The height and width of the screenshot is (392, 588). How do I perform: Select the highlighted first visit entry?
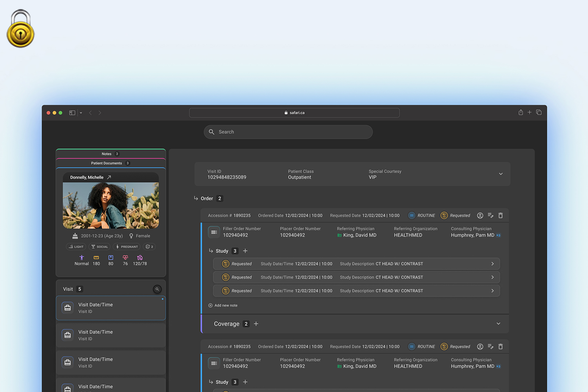tap(111, 308)
